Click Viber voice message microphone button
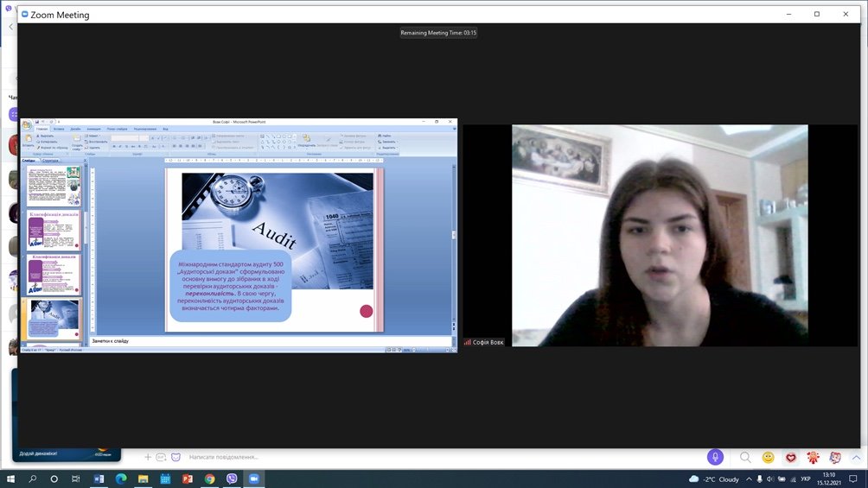 click(x=715, y=457)
